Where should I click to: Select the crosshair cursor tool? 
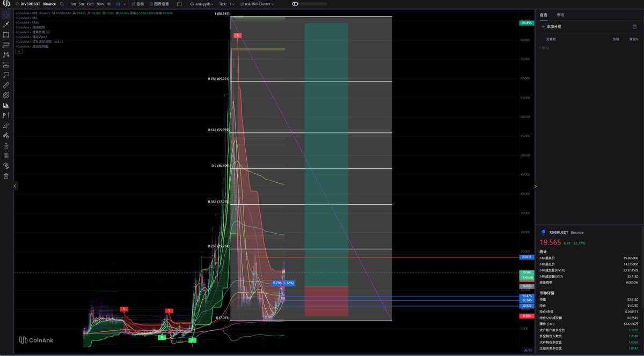click(x=6, y=14)
